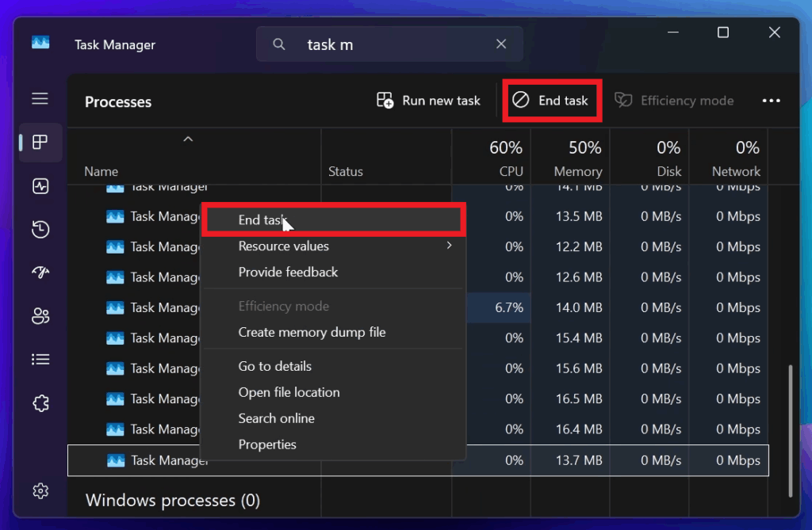The width and height of the screenshot is (812, 530).
Task: Open the hamburger navigation menu
Action: tap(40, 99)
